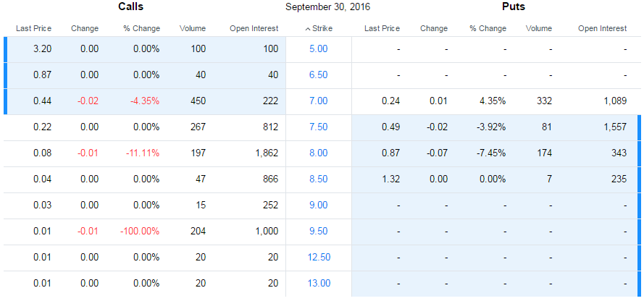644x301 pixels.
Task: Select the 3.20 call last price
Action: tap(43, 48)
